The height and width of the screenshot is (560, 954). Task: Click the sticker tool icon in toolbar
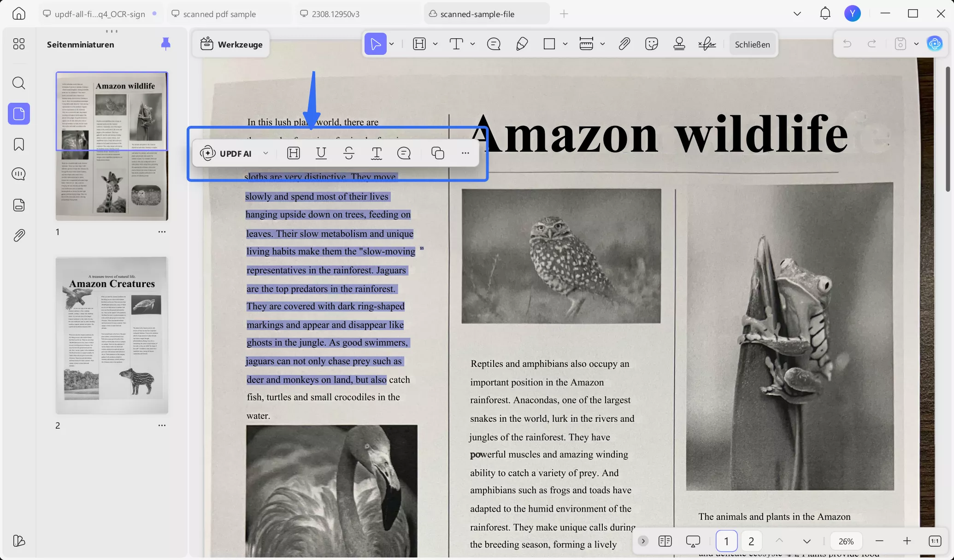pos(651,44)
